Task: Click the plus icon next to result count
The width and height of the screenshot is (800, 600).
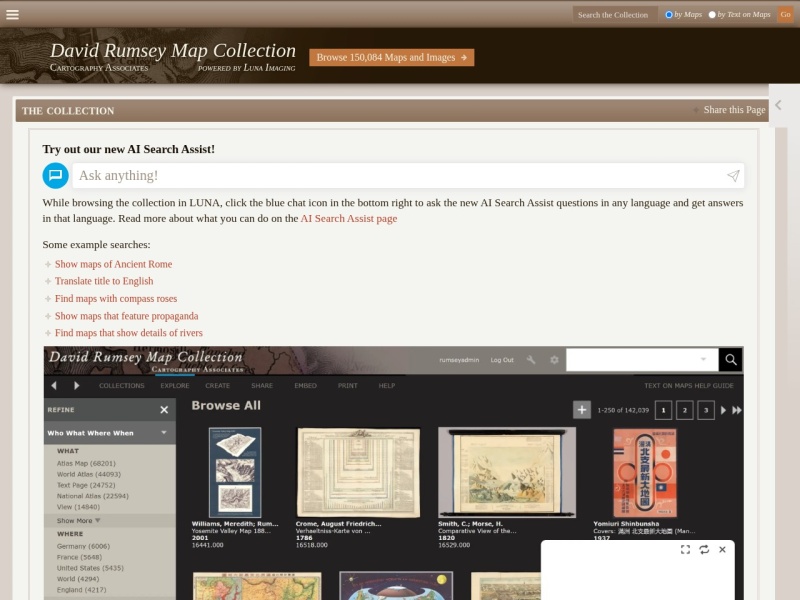Action: 582,410
